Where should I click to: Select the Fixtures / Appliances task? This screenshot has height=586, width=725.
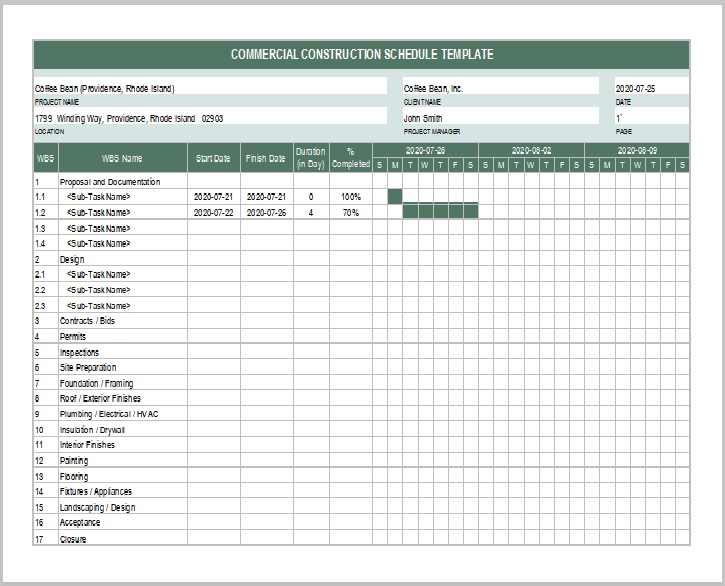95,492
